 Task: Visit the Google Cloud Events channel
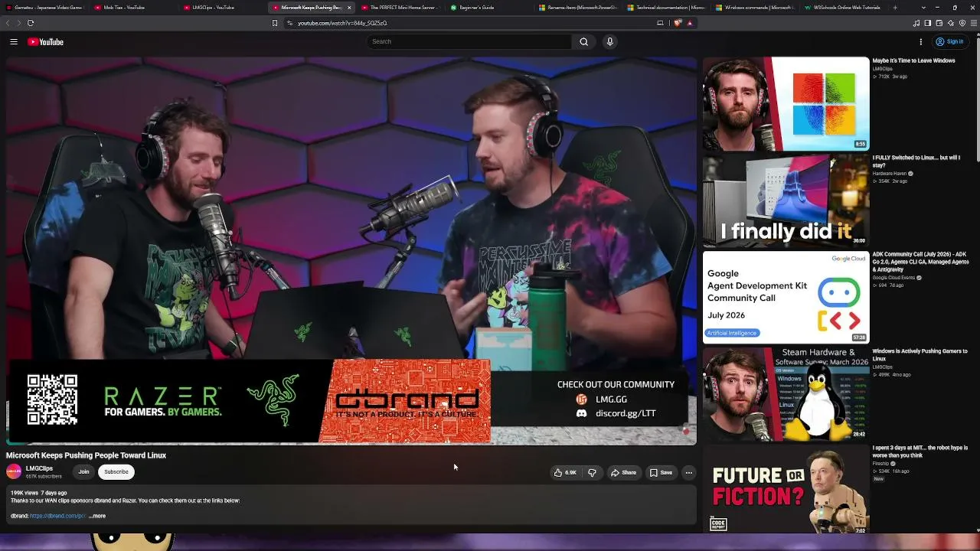point(893,278)
